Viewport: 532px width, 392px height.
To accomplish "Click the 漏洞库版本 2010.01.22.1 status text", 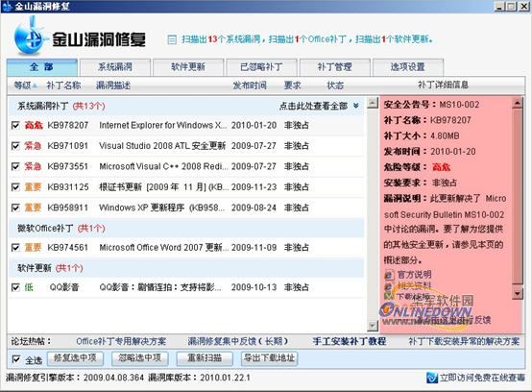I will pos(199,378).
